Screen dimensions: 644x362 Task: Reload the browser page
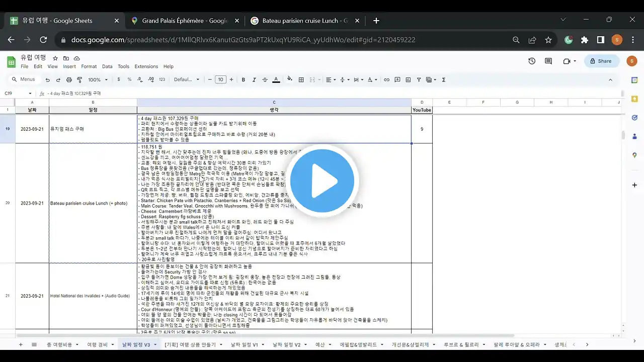(43, 40)
